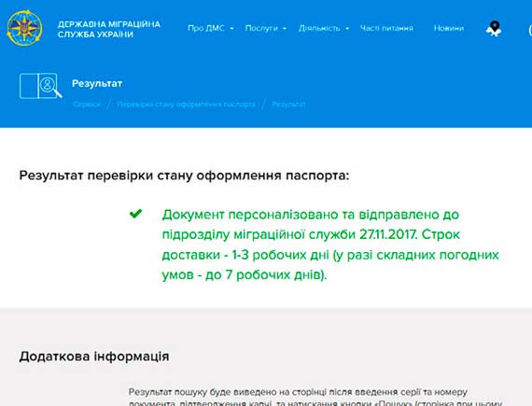Open the Послуги menu item
The height and width of the screenshot is (406, 532).
pos(261,28)
